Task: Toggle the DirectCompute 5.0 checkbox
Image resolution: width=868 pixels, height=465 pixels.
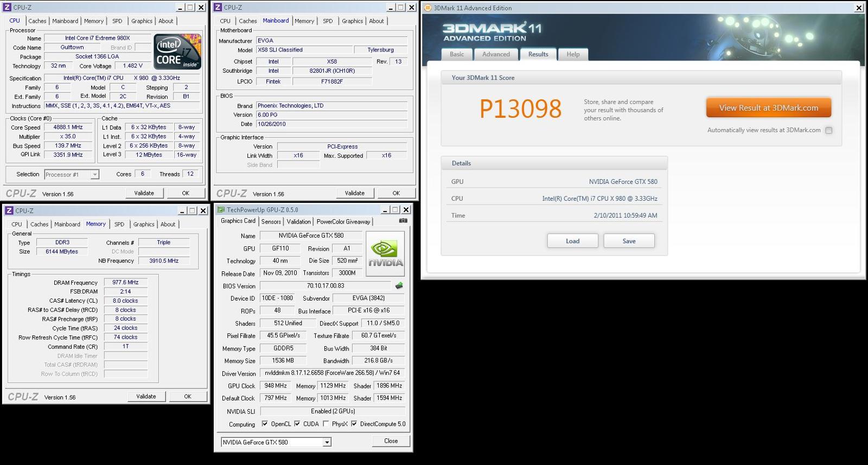Action: pyautogui.click(x=354, y=424)
